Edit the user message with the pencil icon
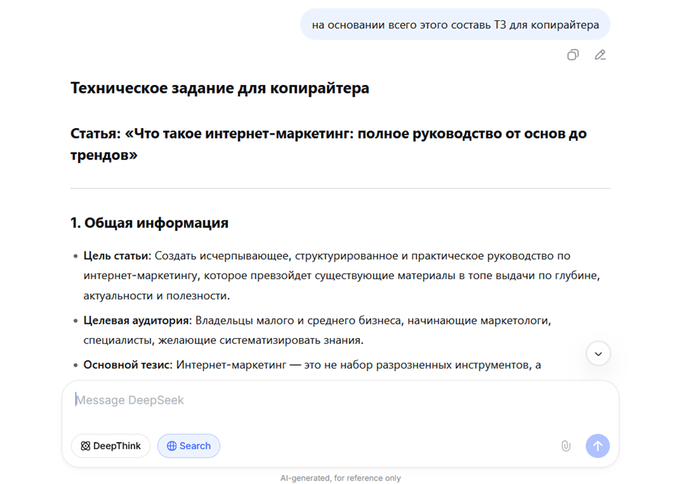This screenshot has width=700, height=484. click(x=600, y=55)
